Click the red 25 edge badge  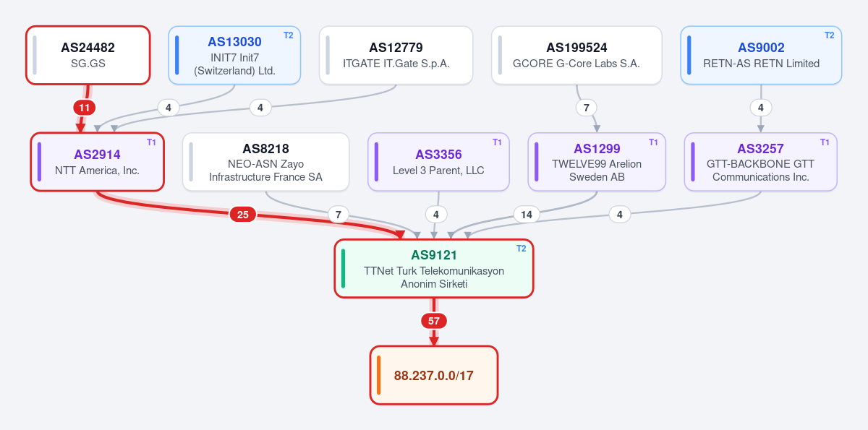(x=243, y=214)
